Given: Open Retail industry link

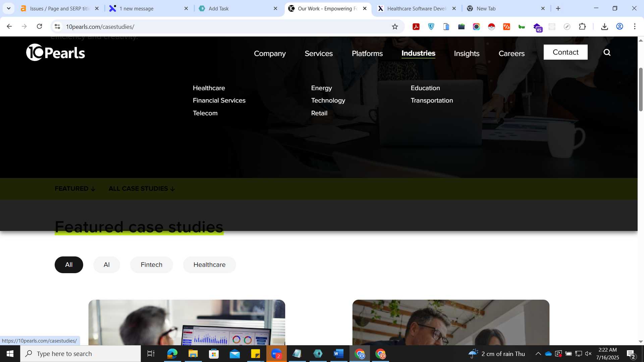Looking at the screenshot, I should 319,113.
